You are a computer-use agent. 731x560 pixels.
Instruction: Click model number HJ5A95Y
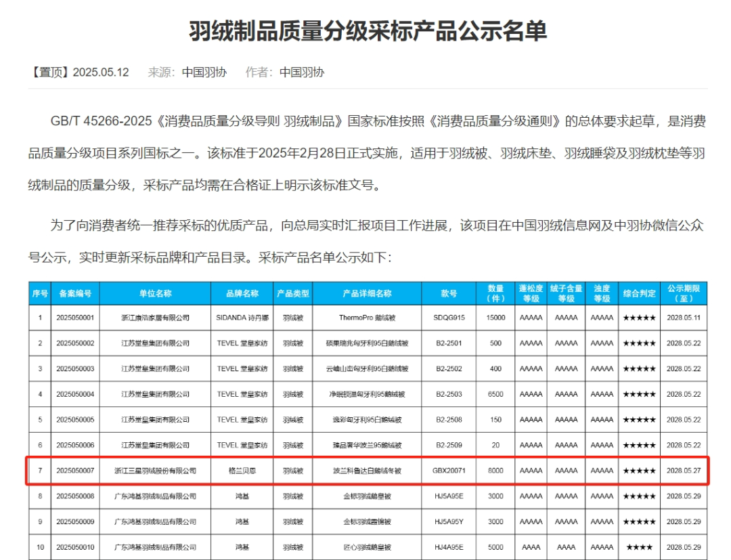point(449,522)
